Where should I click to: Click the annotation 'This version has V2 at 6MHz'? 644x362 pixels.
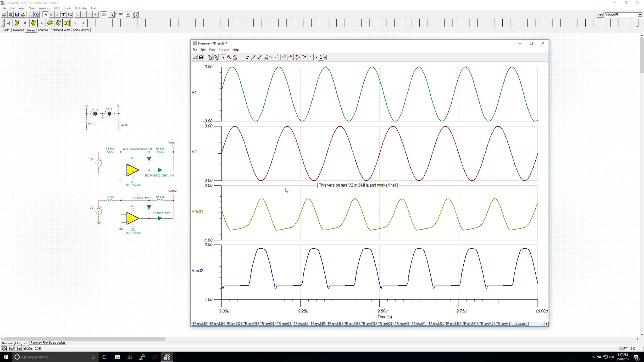point(357,185)
